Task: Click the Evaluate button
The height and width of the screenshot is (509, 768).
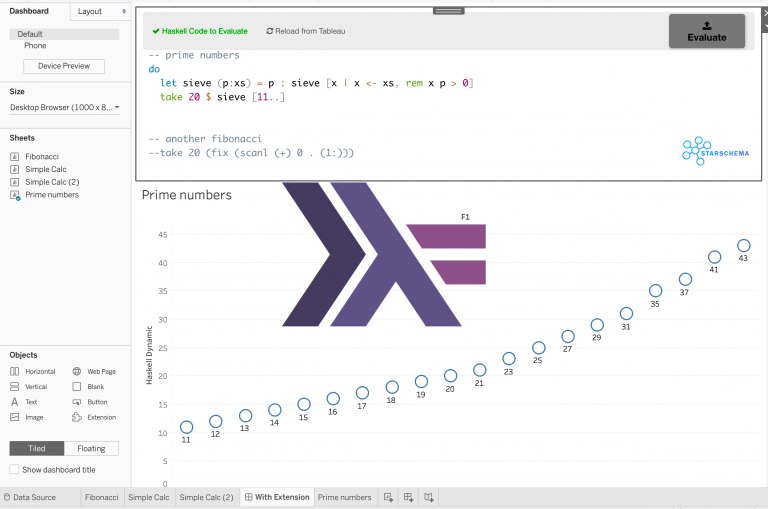Action: pos(707,31)
